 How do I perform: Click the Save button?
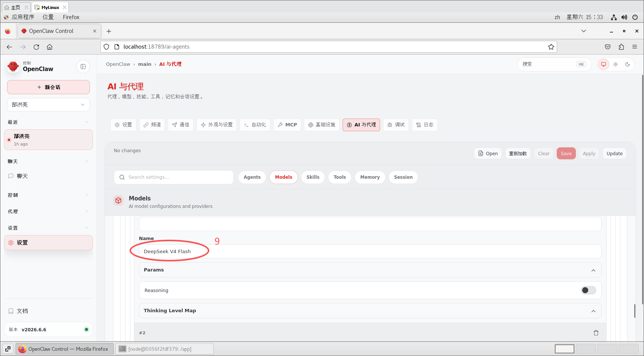coord(566,154)
